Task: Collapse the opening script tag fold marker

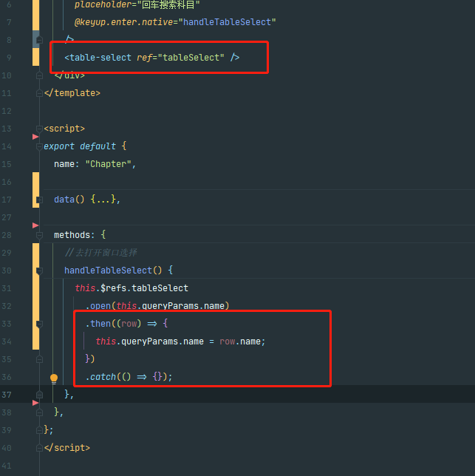Action: (x=39, y=129)
